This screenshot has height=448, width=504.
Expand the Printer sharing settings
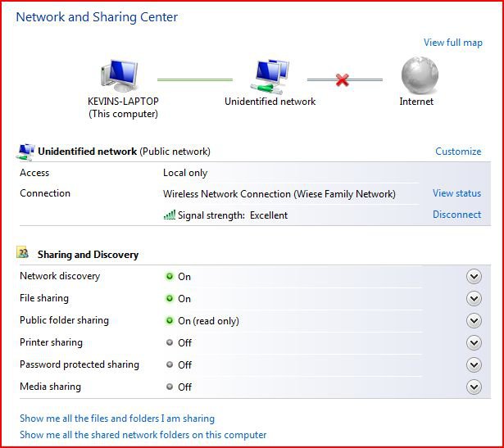(473, 342)
